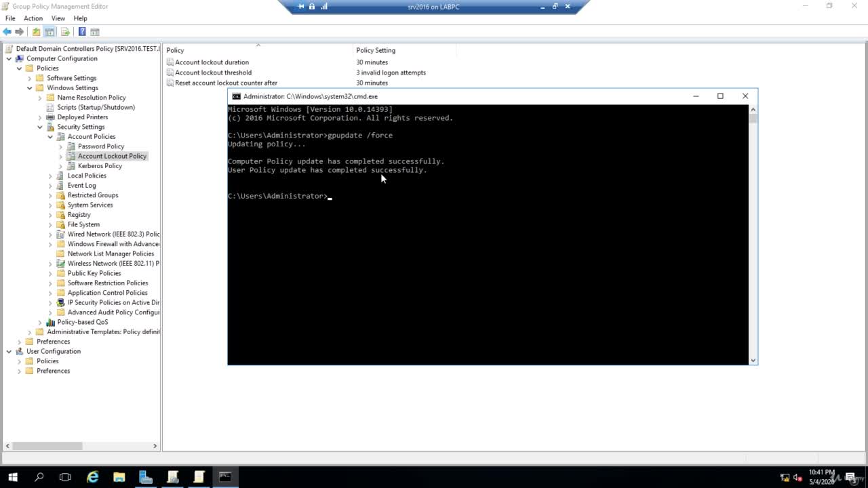Select Wired Network (IEEE 802.3) Policies item

(x=113, y=235)
